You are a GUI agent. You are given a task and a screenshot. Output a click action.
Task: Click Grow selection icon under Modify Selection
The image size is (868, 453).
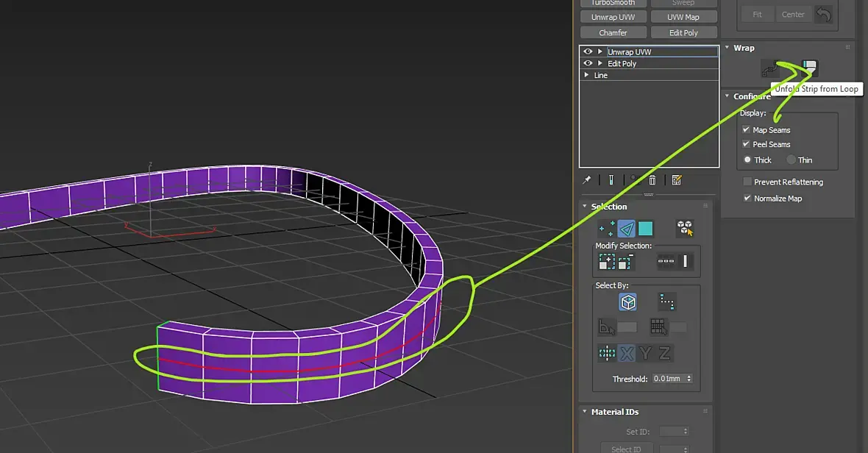tap(607, 261)
